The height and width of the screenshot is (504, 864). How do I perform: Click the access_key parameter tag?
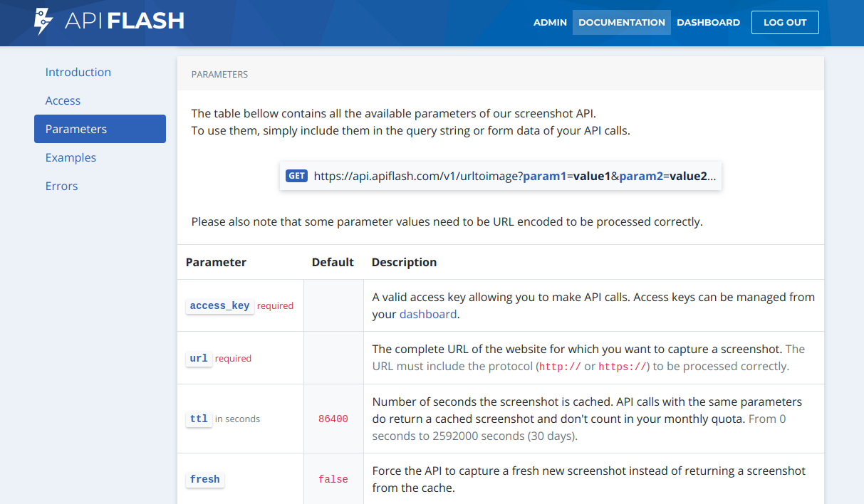point(219,305)
